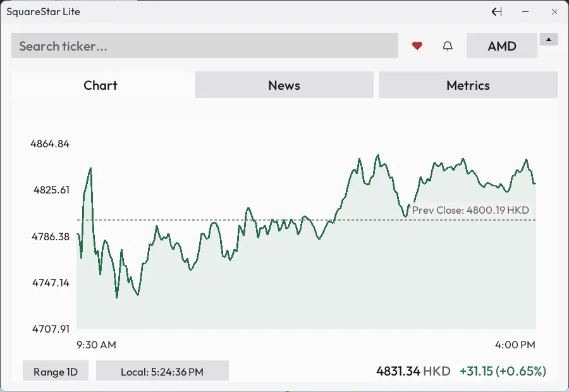This screenshot has width=569, height=392.
Task: Click the 4:00 PM axis label
Action: click(515, 345)
